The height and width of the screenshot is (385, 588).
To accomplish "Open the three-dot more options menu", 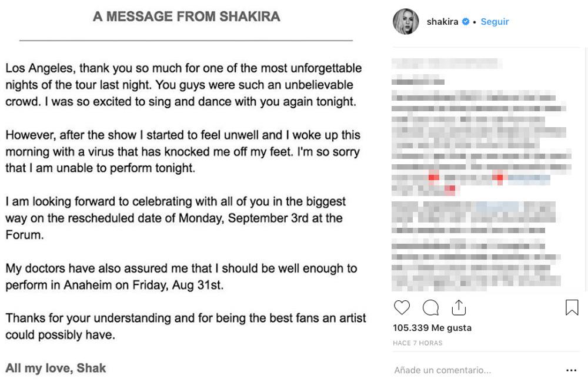I will coord(571,370).
